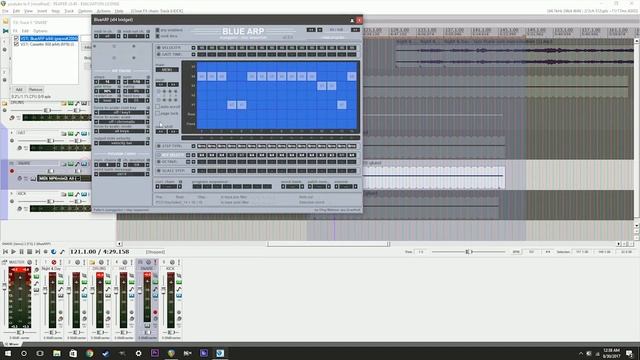
Task: Select VST: Cassette 808 entry in FX list
Action: 47,44
